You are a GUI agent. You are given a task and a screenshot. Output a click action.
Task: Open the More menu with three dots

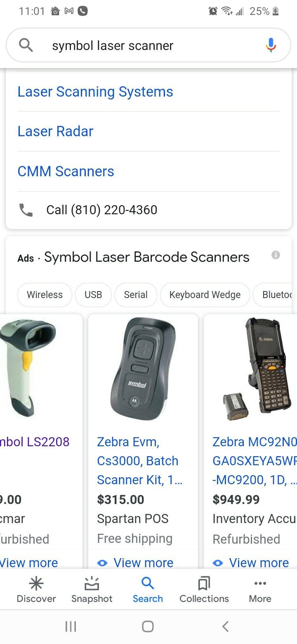point(260,590)
